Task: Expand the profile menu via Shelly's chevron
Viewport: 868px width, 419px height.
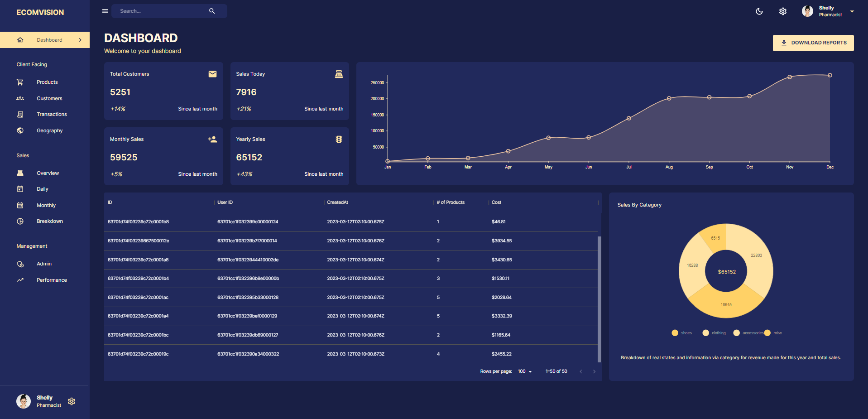Action: coord(851,11)
